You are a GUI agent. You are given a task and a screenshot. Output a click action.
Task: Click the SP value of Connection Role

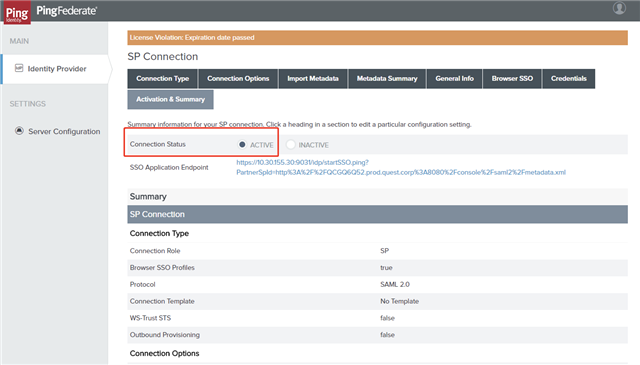pos(384,251)
